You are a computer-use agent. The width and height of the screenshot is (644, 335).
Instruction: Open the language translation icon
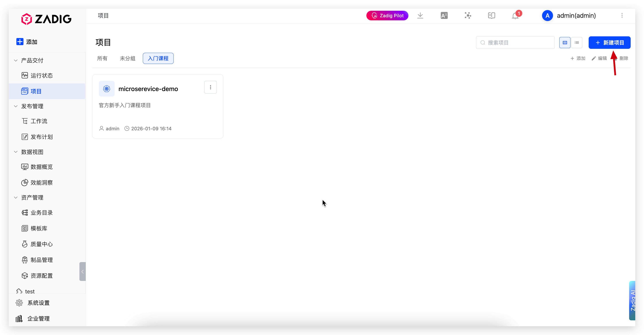[444, 16]
